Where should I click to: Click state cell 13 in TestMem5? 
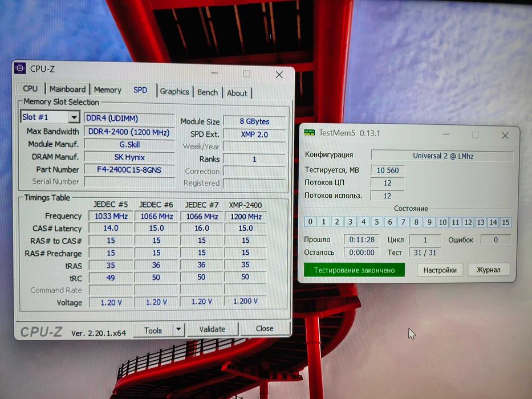[481, 222]
